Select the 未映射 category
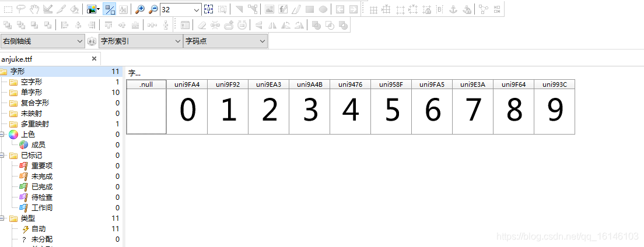 pos(32,113)
